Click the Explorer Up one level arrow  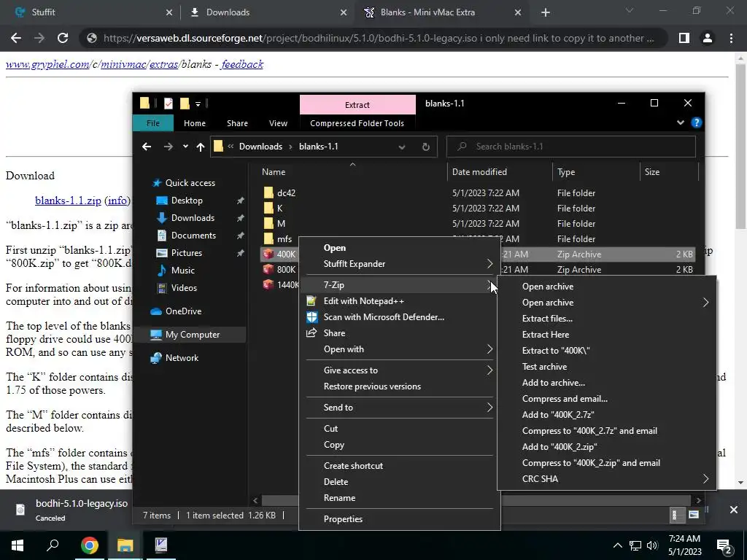pyautogui.click(x=201, y=147)
